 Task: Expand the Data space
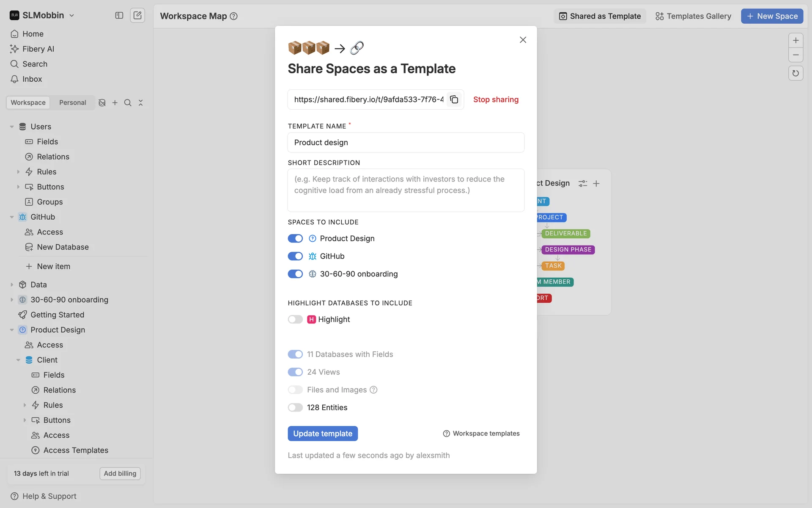pos(12,284)
